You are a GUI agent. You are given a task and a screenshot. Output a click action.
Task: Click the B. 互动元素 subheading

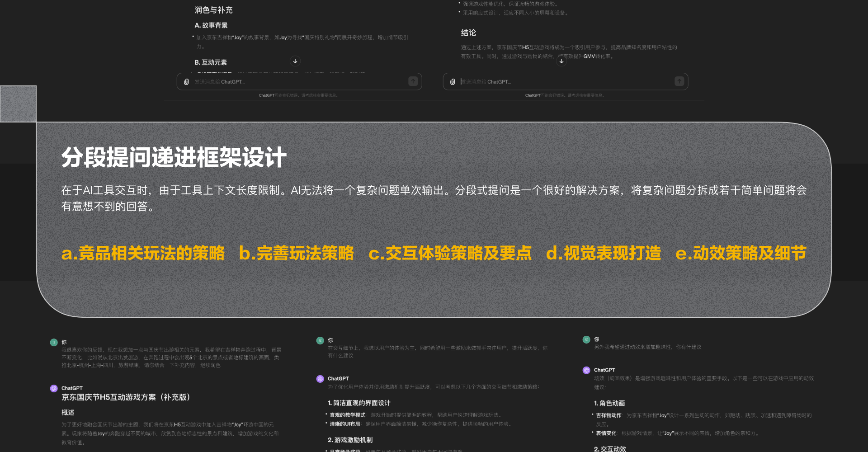tap(211, 62)
